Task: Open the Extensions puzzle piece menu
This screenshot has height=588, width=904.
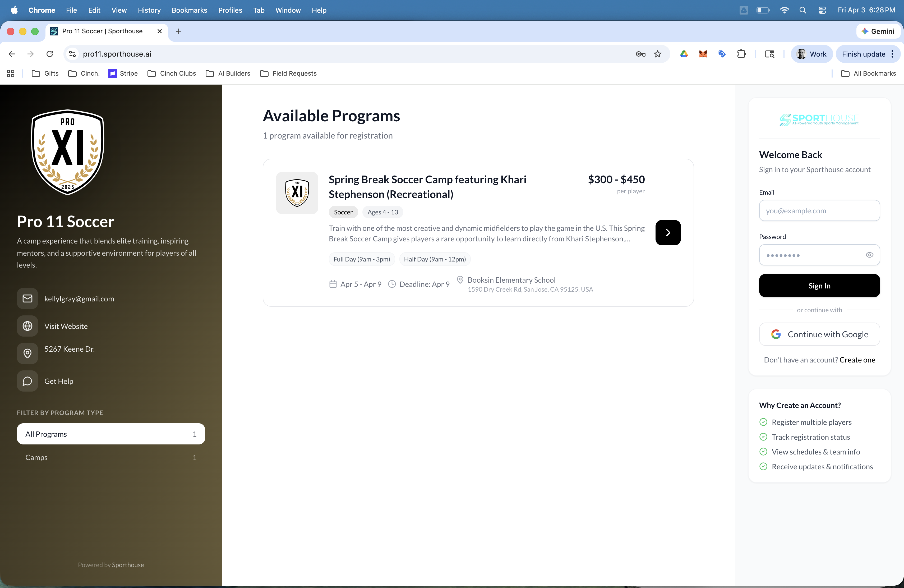Action: (x=741, y=54)
